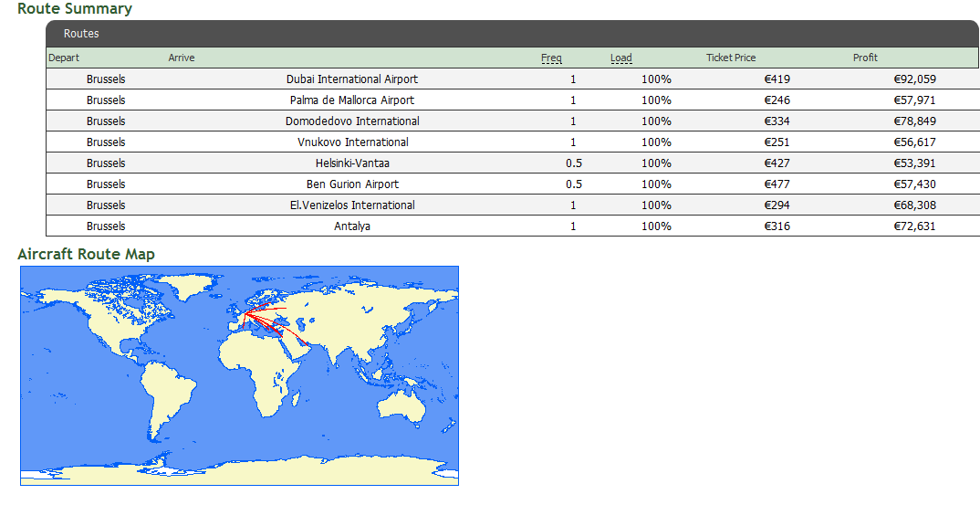980x526 pixels.
Task: Click the €419 ticket price
Action: tap(777, 79)
